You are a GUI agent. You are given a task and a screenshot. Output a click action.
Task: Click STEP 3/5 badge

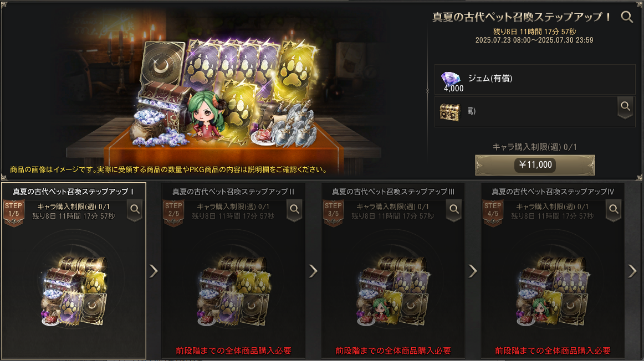pos(333,213)
